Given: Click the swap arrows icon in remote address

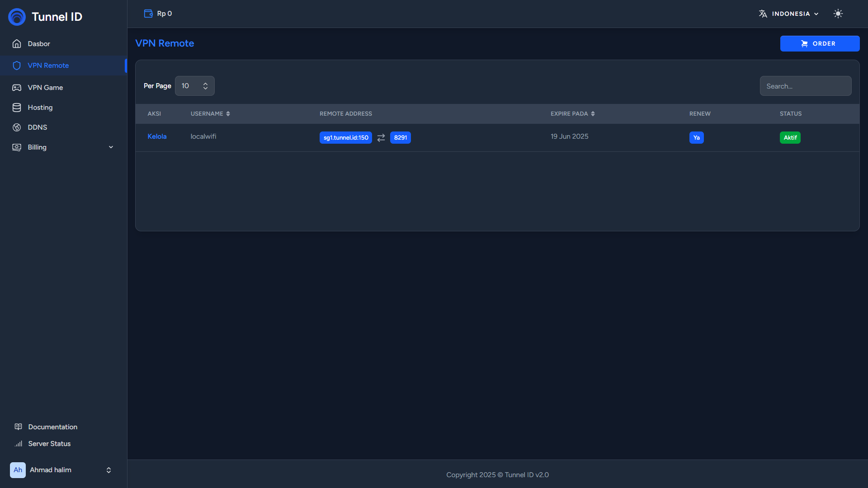Looking at the screenshot, I should [x=381, y=138].
